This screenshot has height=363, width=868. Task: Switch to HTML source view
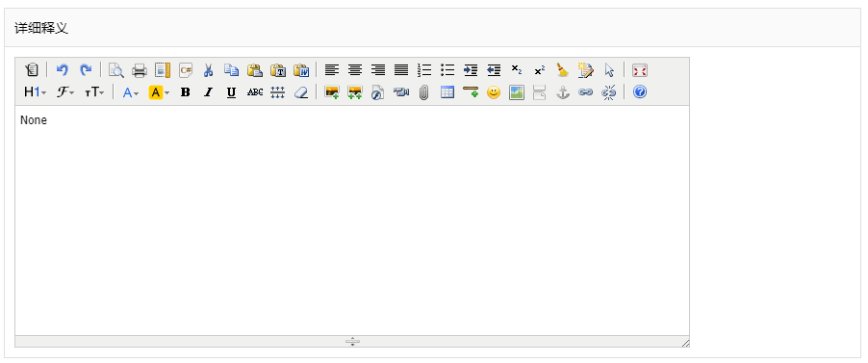(32, 70)
